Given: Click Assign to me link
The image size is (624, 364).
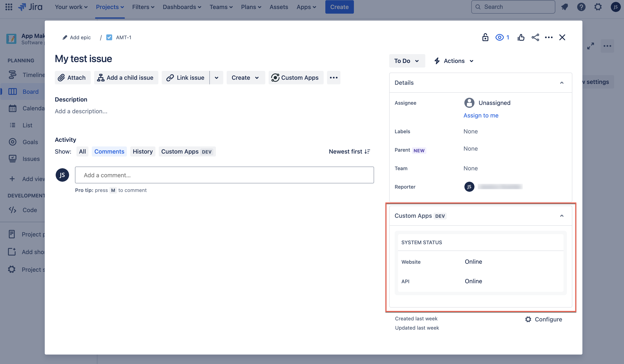Looking at the screenshot, I should [x=481, y=115].
